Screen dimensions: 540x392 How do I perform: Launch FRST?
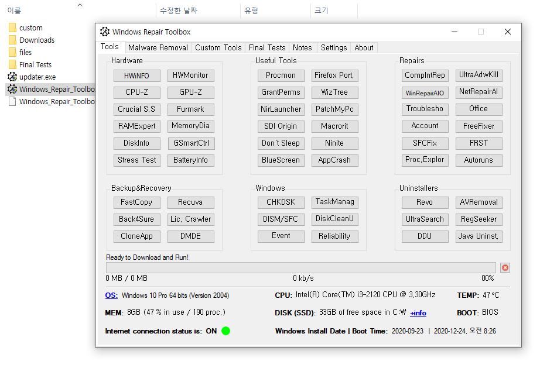click(x=479, y=143)
